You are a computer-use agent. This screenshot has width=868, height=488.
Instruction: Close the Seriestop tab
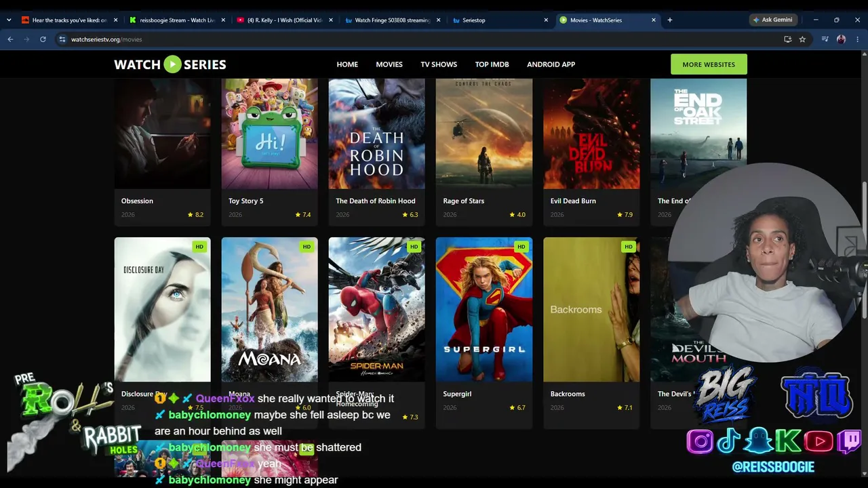pos(546,20)
